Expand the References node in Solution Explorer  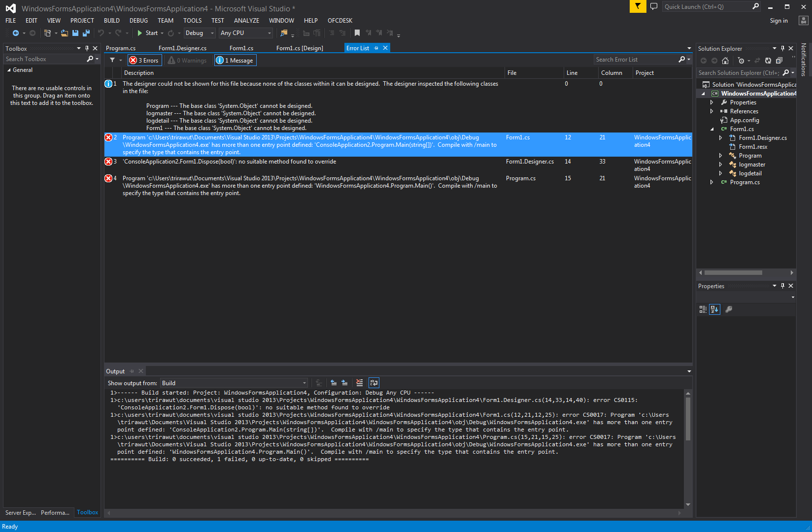711,111
